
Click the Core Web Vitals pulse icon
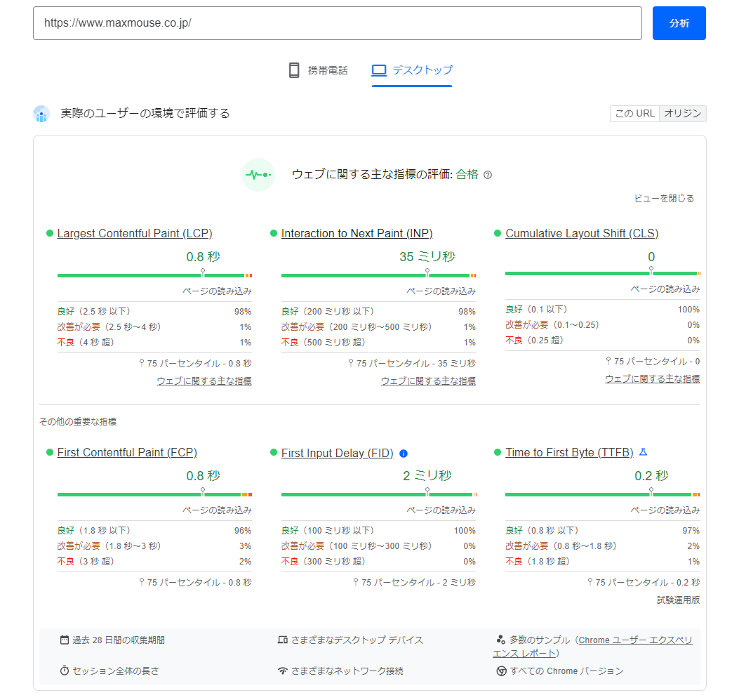258,175
